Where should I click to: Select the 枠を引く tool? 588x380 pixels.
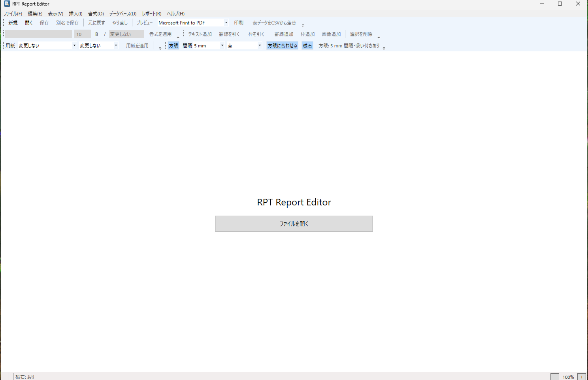pyautogui.click(x=256, y=34)
